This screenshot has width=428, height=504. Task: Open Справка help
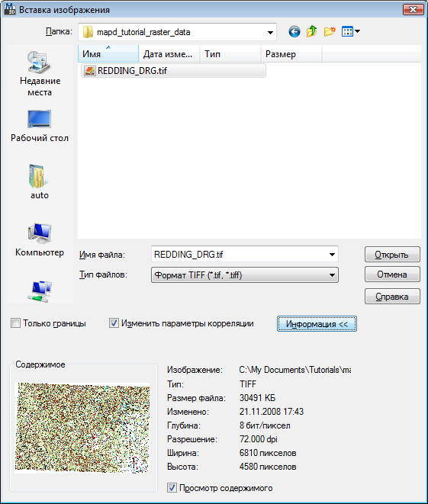click(x=392, y=297)
